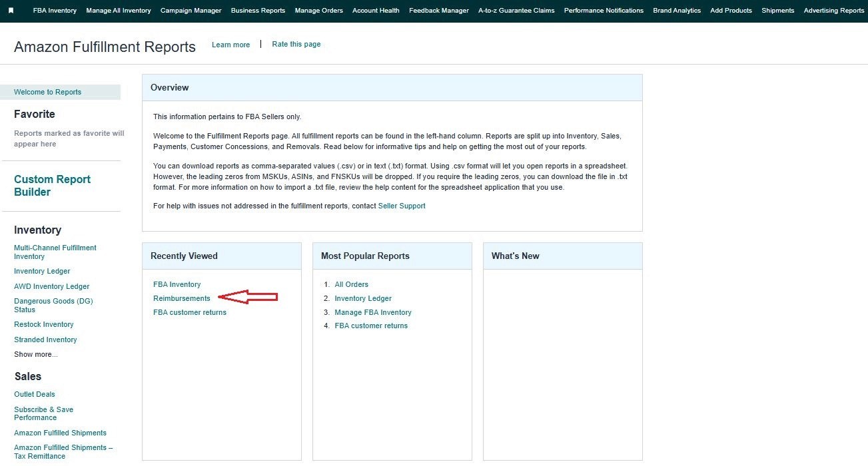
Task: Open Brand Analytics
Action: 677,11
